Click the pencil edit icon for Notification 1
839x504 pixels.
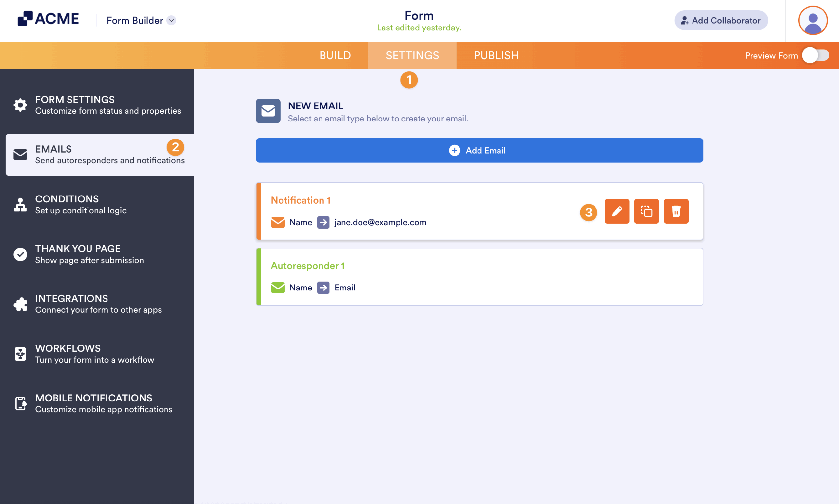(x=616, y=211)
